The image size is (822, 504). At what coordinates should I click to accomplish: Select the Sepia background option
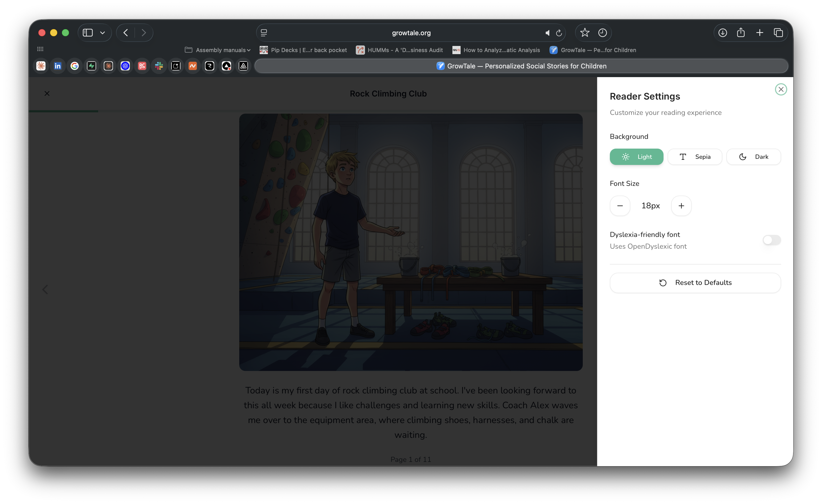pyautogui.click(x=695, y=157)
